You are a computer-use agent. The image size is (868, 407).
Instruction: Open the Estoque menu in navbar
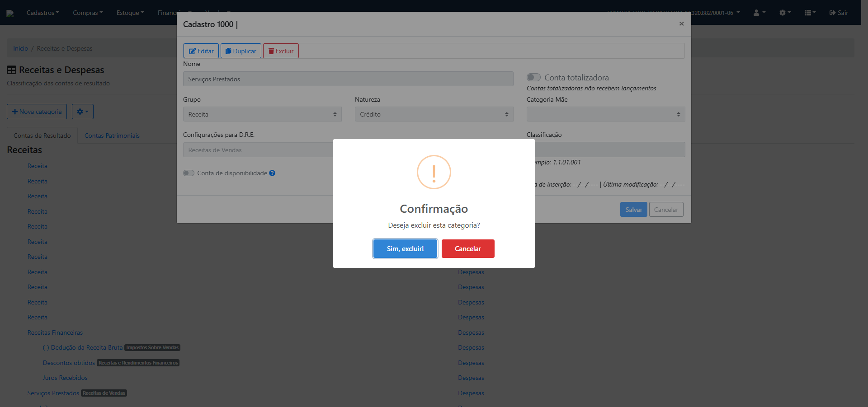point(130,13)
